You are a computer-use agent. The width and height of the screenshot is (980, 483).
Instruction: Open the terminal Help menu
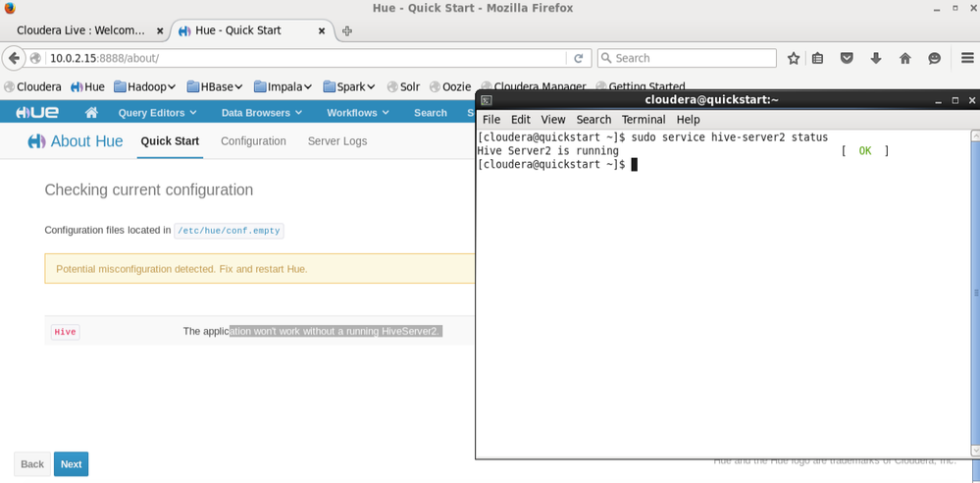688,120
